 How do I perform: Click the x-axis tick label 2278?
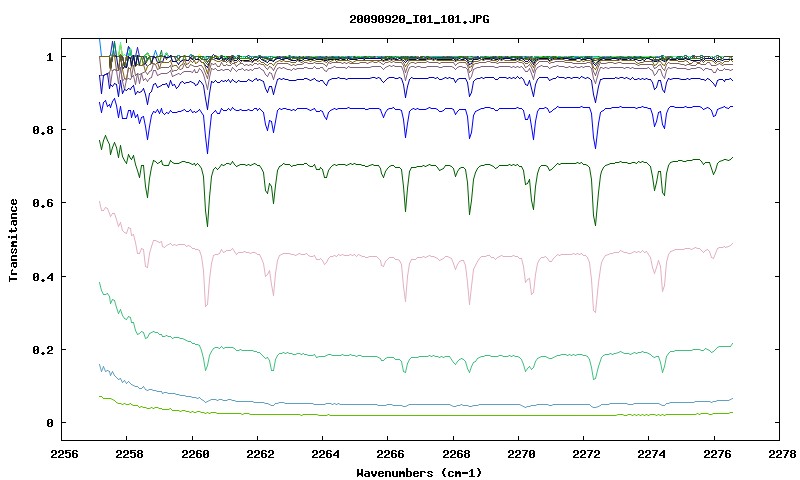[782, 454]
